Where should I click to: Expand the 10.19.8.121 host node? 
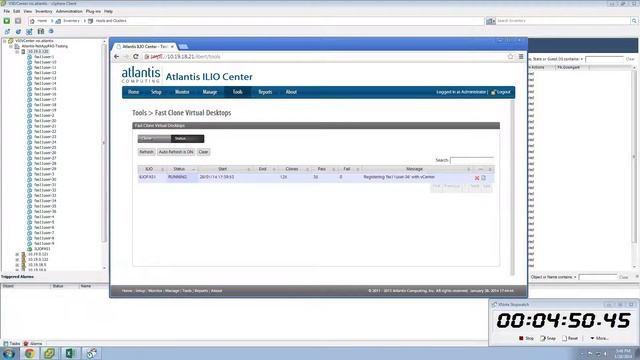tap(17, 254)
